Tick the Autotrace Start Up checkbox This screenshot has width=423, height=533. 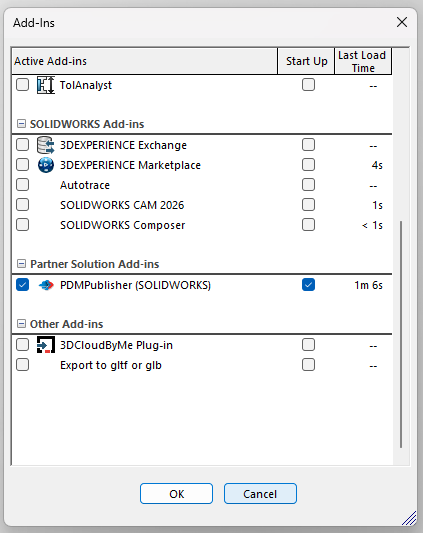(x=308, y=185)
